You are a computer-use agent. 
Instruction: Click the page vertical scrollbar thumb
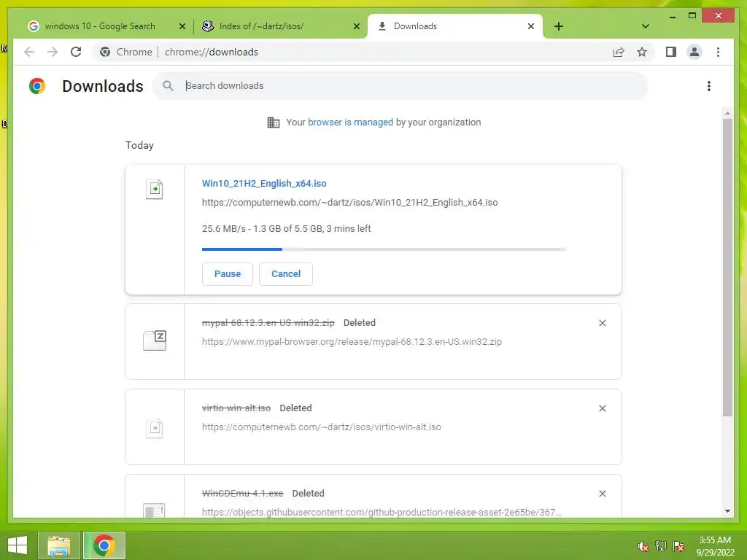pyautogui.click(x=727, y=268)
